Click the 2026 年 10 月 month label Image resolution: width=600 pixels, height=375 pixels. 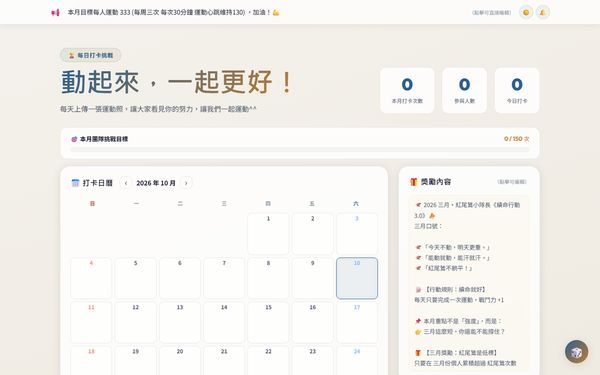point(156,183)
